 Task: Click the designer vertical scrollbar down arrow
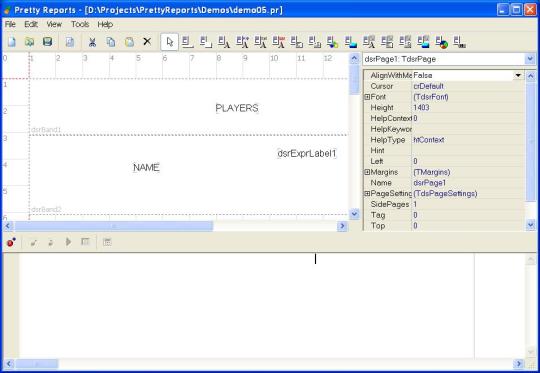coord(354,214)
